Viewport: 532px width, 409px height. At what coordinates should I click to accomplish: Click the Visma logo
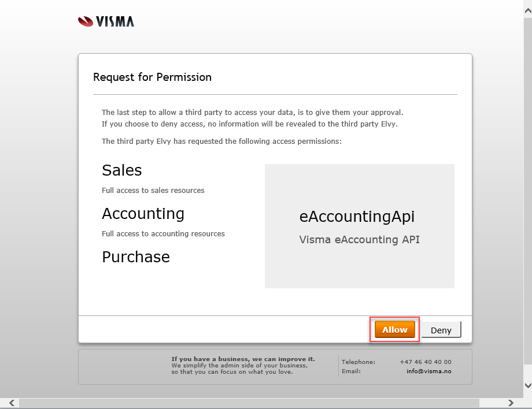point(106,21)
